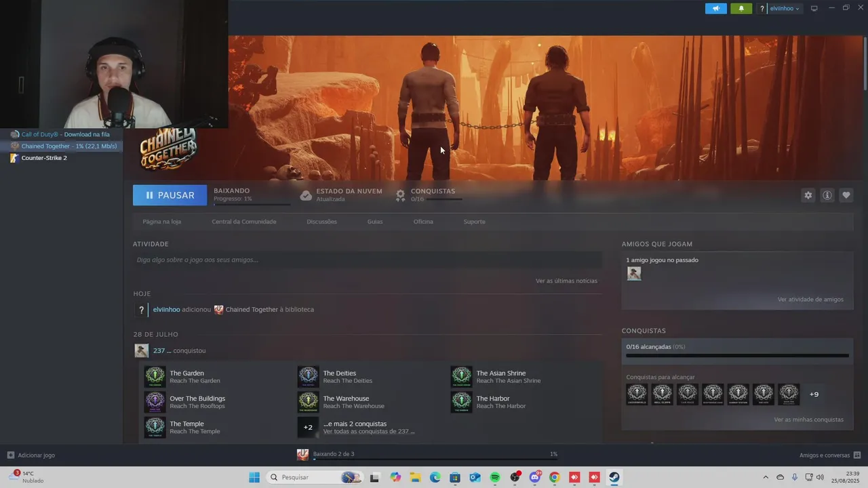Screen dimensions: 868x488
Task: Show game info with the info icon
Action: [x=827, y=195]
